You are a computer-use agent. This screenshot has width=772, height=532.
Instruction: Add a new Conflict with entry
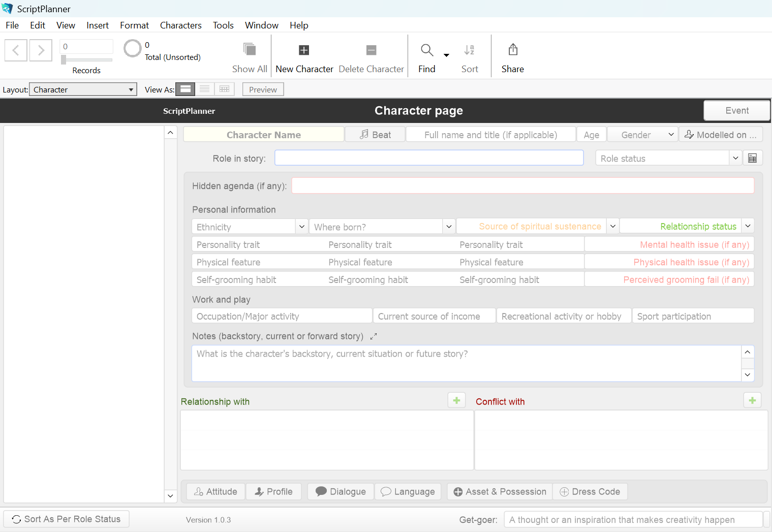(x=752, y=400)
